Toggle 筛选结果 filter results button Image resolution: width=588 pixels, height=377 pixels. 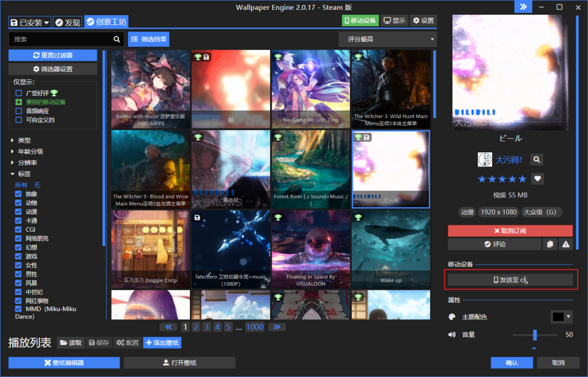pyautogui.click(x=149, y=39)
